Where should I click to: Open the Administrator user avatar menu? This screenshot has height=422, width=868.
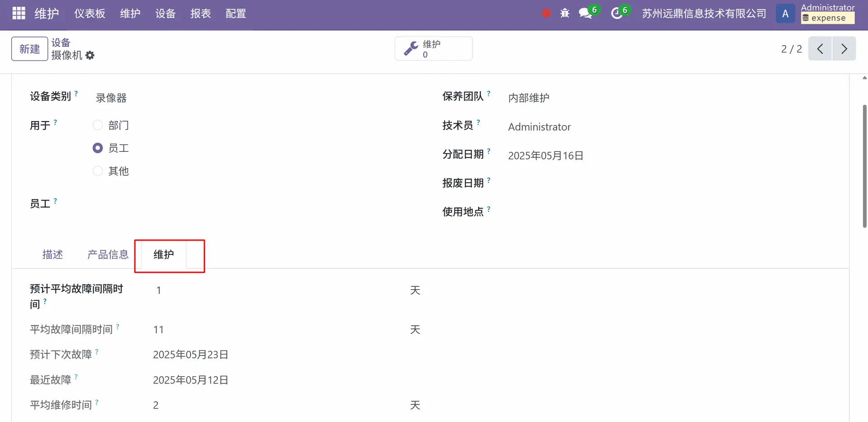785,14
